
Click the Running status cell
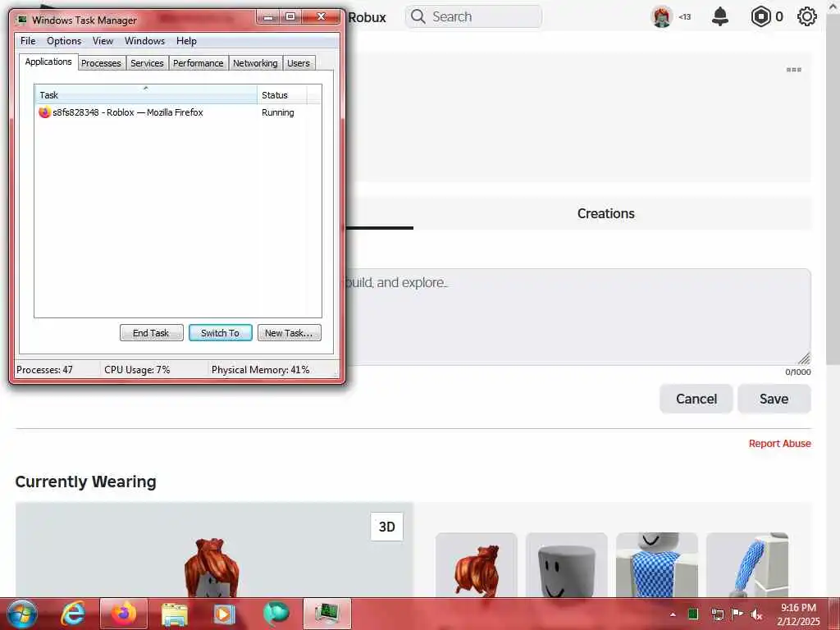pos(277,112)
